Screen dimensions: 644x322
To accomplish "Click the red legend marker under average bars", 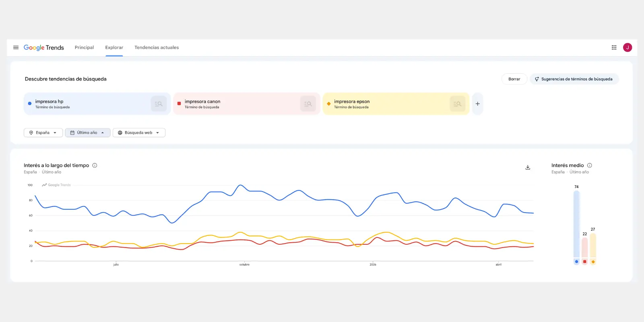I will [x=584, y=262].
